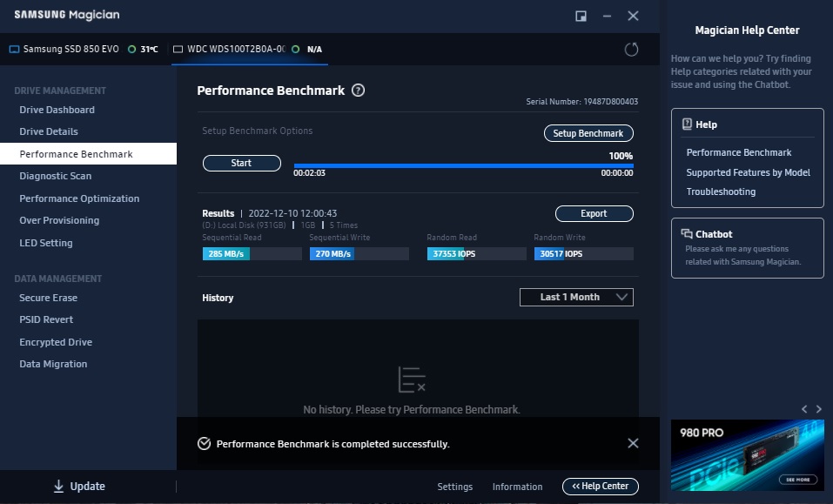This screenshot has height=504, width=833.
Task: Click the refresh icon in the drive bar
Action: pos(632,50)
